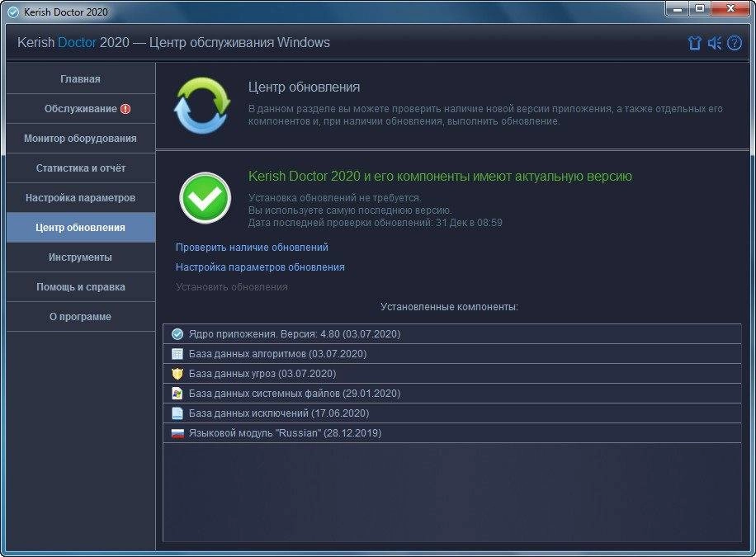The width and height of the screenshot is (756, 557).
Task: Click the green checkmark status icon
Action: point(205,198)
